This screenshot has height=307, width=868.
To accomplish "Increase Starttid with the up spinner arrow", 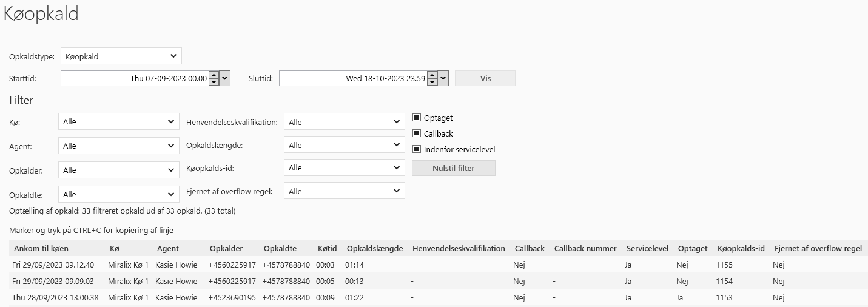I will (213, 75).
